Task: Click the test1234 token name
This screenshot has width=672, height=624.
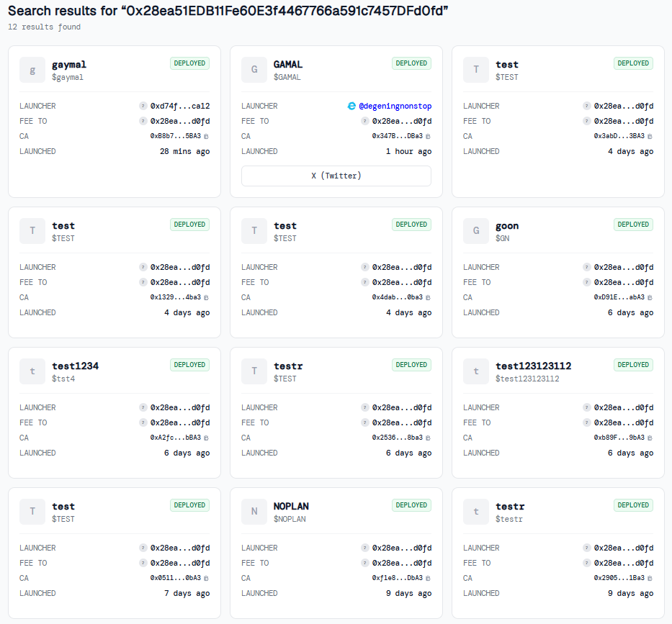Action: click(76, 366)
